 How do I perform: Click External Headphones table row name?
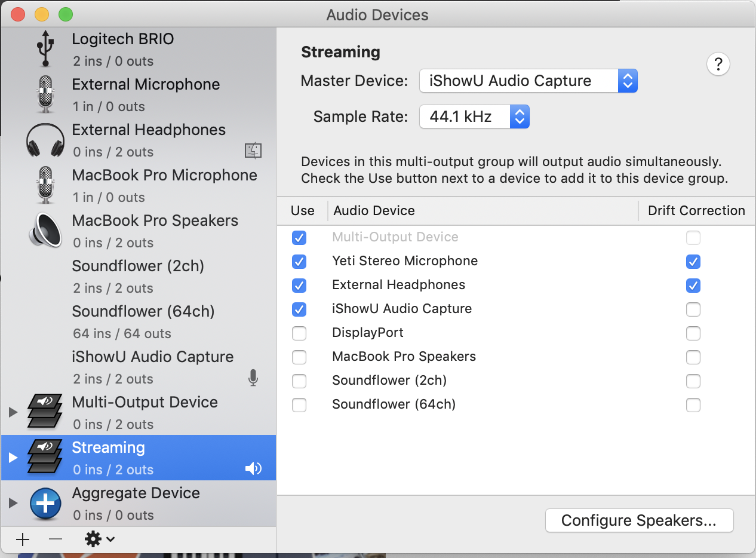pos(398,285)
